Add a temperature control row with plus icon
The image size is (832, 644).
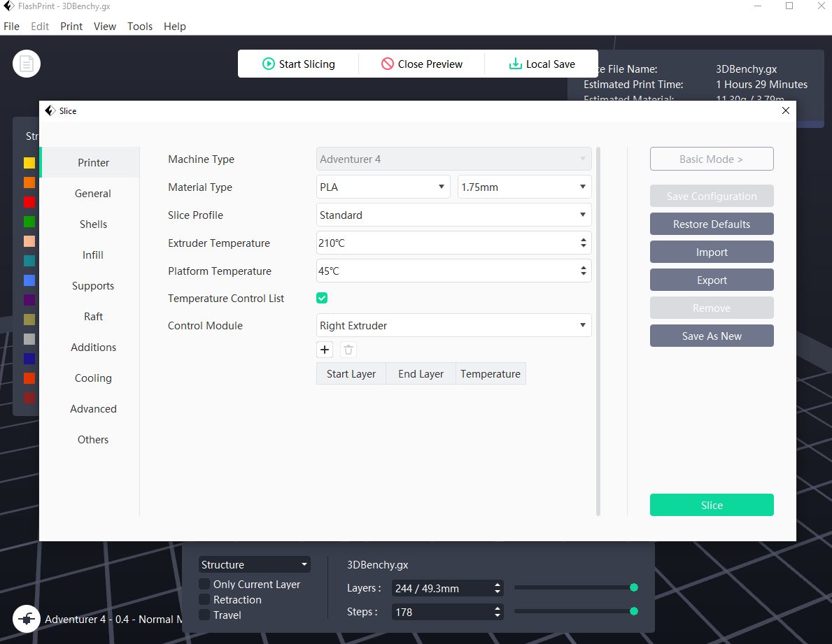325,350
